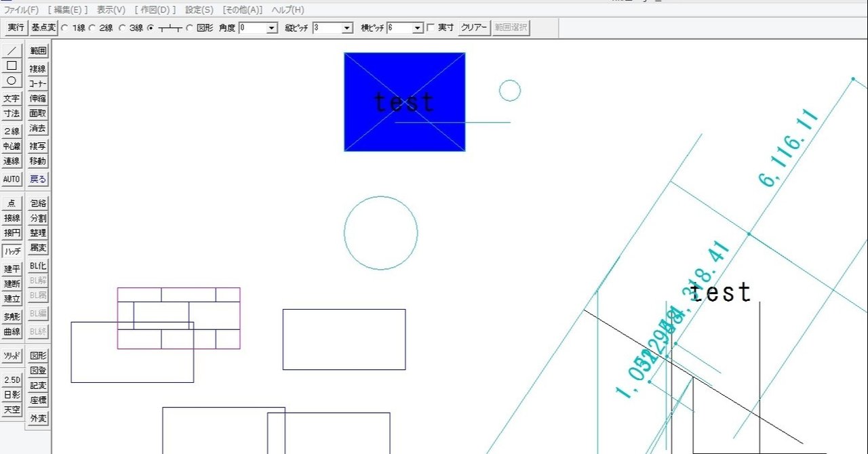This screenshot has width=868, height=454.
Task: Select the 文字 text tool
Action: pos(12,98)
